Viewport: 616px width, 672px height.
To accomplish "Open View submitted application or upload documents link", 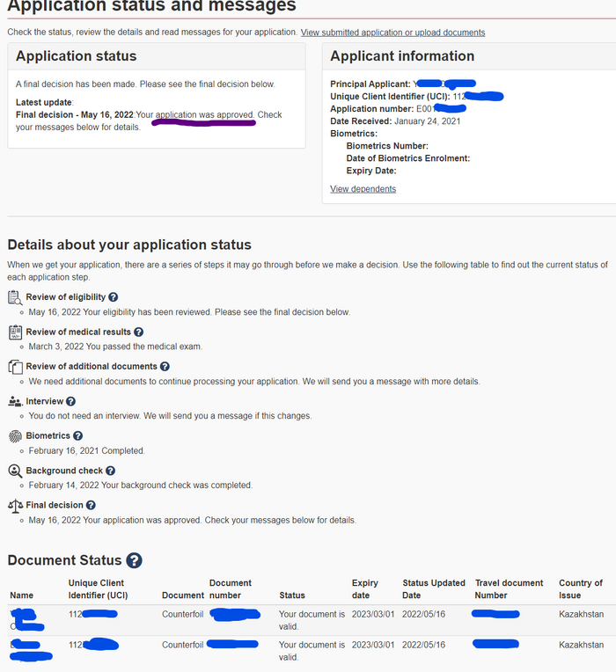I will coord(392,33).
